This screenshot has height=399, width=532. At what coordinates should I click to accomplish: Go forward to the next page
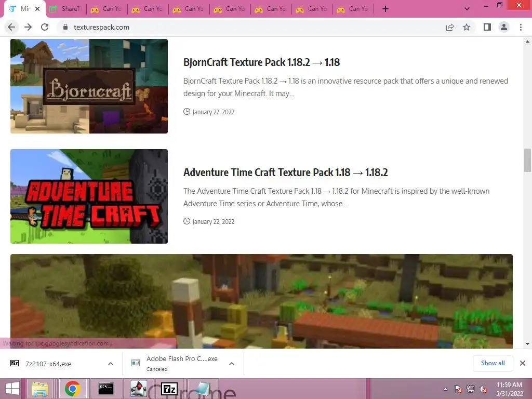(28, 27)
